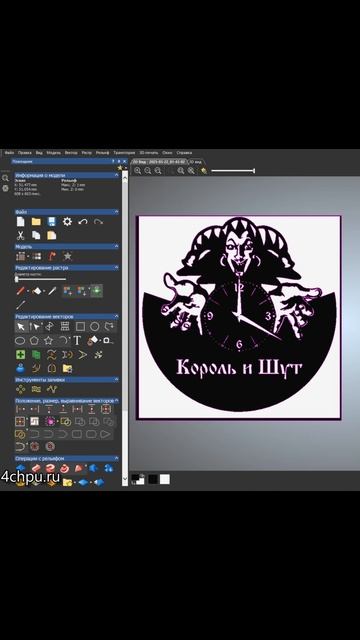360x640 pixels.
Task: Select the black color swatch at bottom
Action: [153, 479]
